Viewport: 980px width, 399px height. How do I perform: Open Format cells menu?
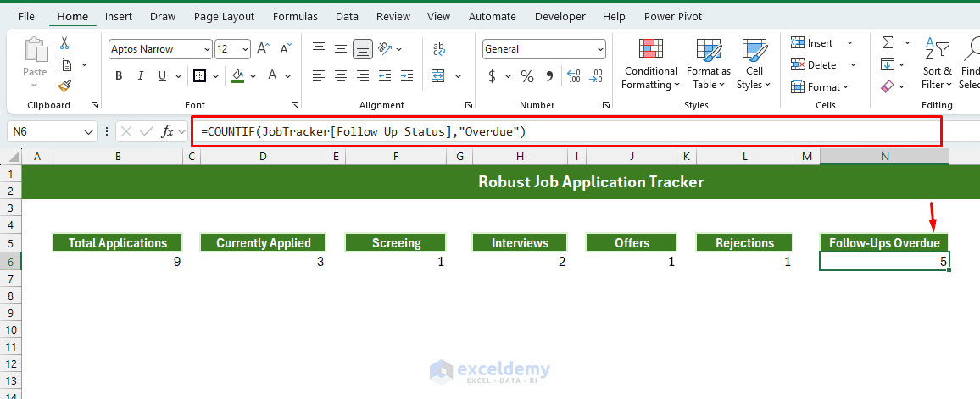tap(820, 86)
